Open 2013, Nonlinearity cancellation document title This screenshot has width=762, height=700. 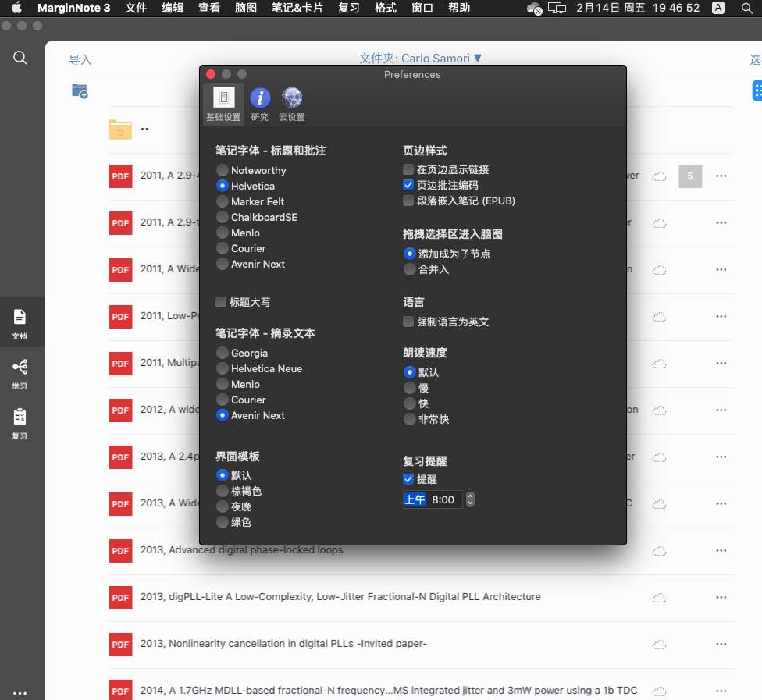point(283,644)
